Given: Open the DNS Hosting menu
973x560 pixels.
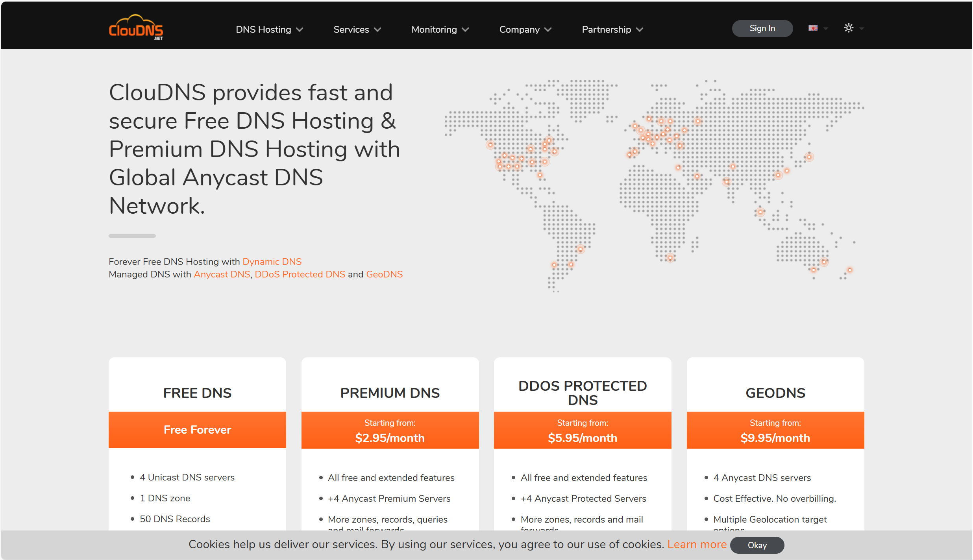Looking at the screenshot, I should point(263,30).
